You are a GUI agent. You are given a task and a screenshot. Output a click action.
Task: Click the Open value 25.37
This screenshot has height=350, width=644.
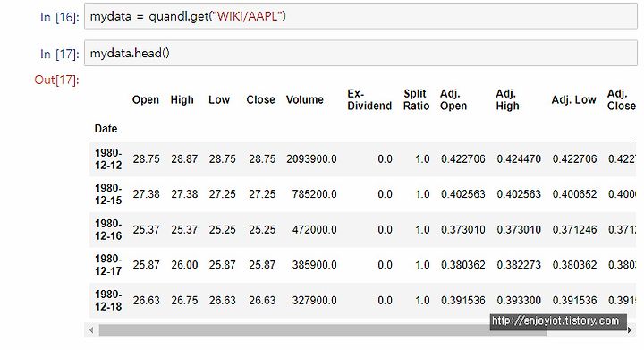tap(146, 230)
